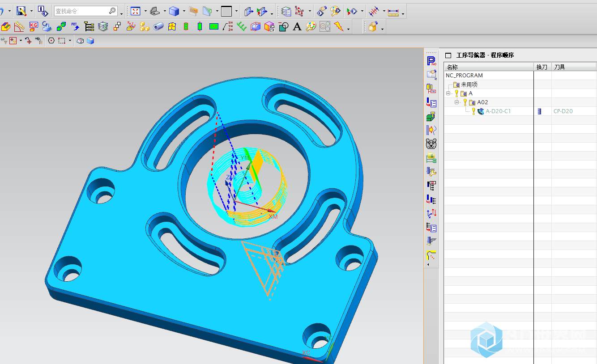This screenshot has width=597, height=364.
Task: Open the dropdown beside the hand-holding-box icon
Action: 382,29
